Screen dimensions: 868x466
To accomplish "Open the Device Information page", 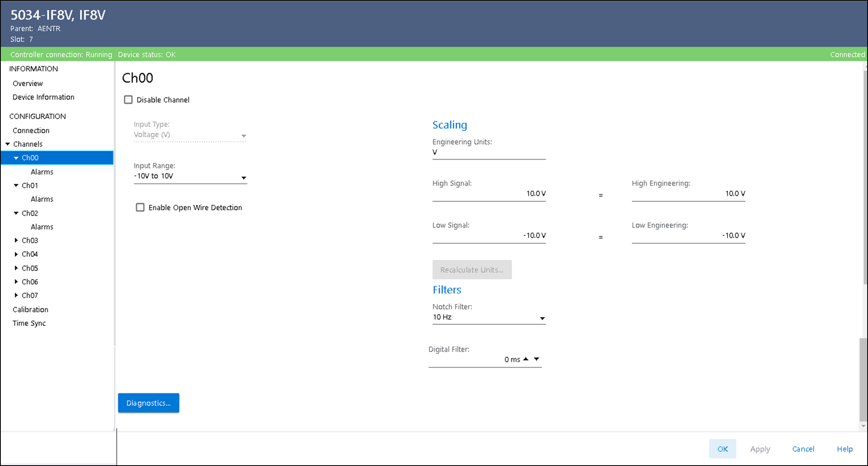I will [x=43, y=97].
